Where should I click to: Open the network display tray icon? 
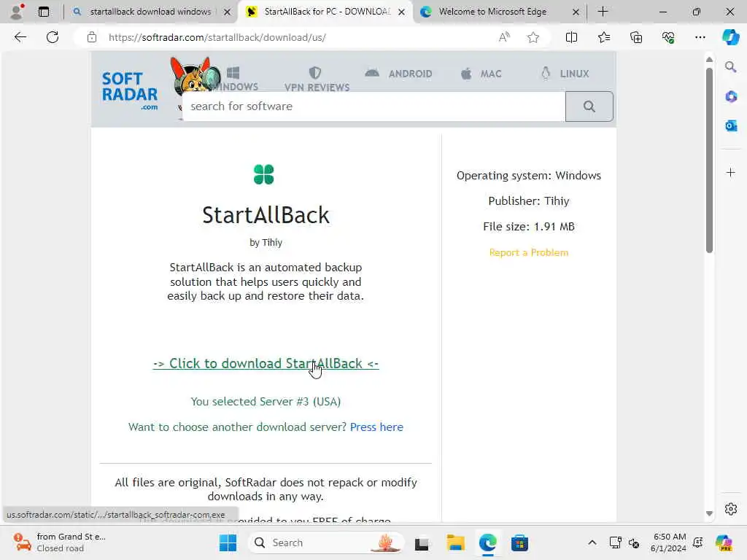coord(615,542)
